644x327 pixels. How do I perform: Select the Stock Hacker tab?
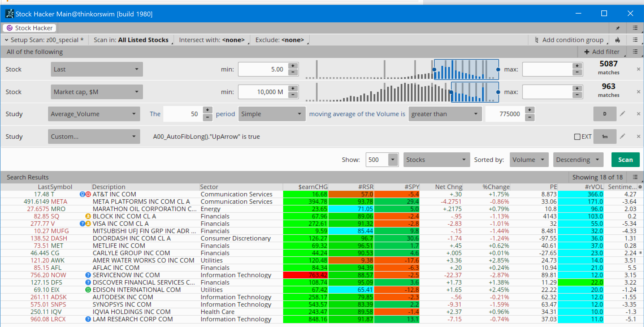pyautogui.click(x=30, y=28)
